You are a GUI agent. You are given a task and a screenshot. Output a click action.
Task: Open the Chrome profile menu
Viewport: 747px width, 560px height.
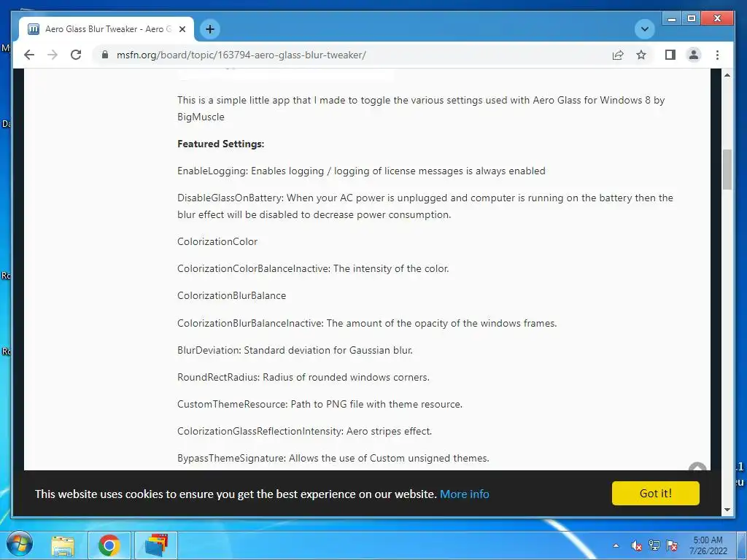tap(694, 55)
